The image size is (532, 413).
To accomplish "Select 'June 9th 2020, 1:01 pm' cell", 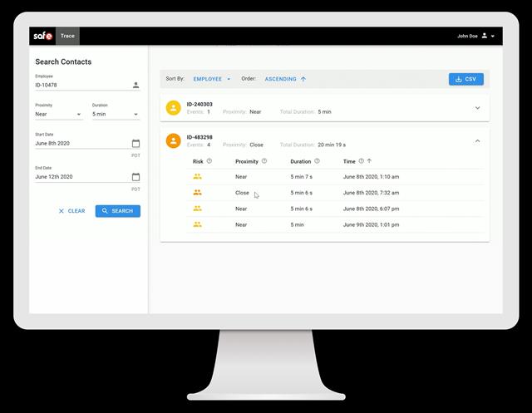I will coord(371,224).
